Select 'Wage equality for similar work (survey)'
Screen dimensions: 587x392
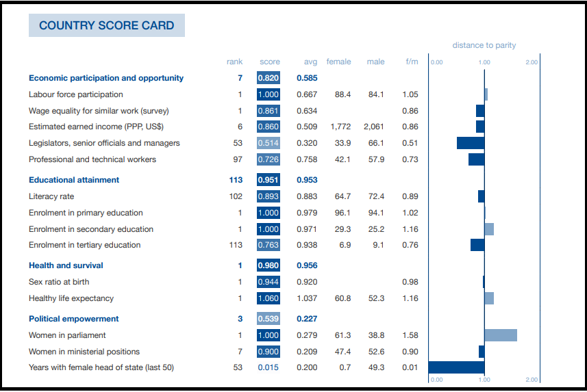pyautogui.click(x=99, y=111)
